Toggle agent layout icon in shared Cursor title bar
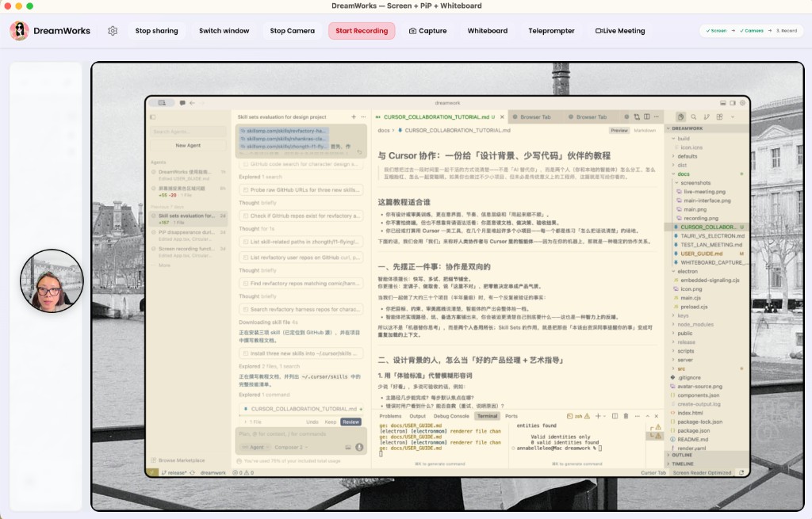This screenshot has height=519, width=812. (162, 103)
